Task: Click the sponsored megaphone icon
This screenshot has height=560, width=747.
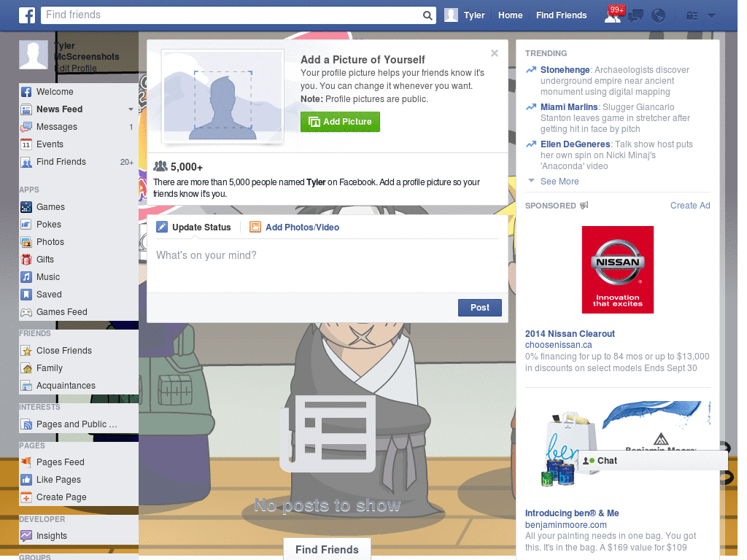Action: 584,205
